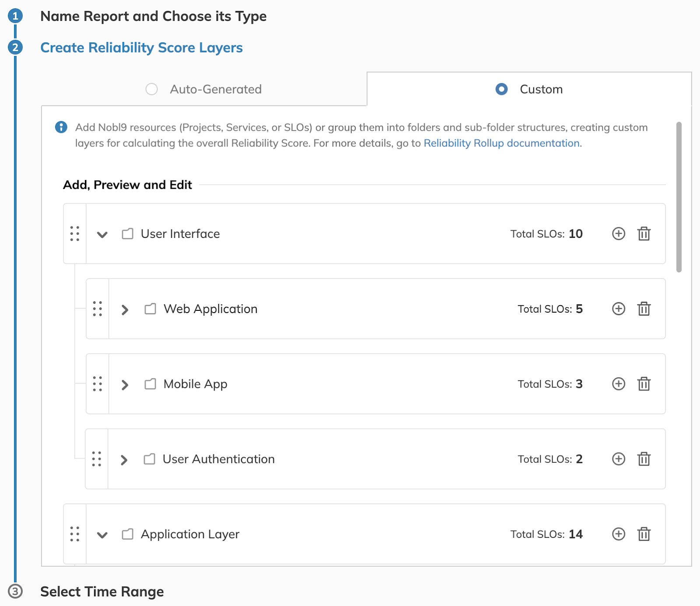Expand the Web Application folder
Viewport: 700px width, 606px height.
click(x=125, y=310)
